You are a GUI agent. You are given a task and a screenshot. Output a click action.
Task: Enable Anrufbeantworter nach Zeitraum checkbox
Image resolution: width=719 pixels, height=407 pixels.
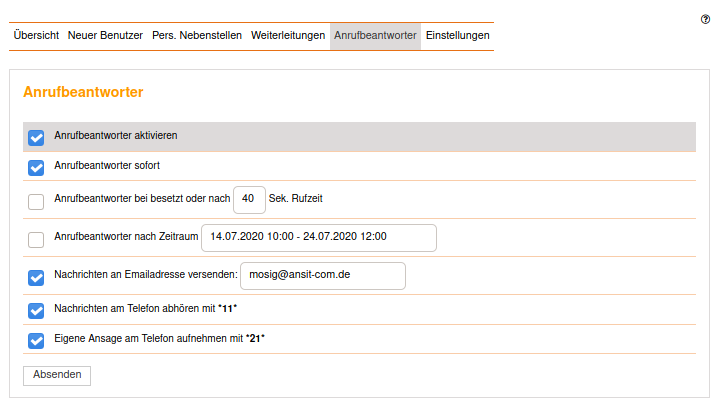coord(36,239)
